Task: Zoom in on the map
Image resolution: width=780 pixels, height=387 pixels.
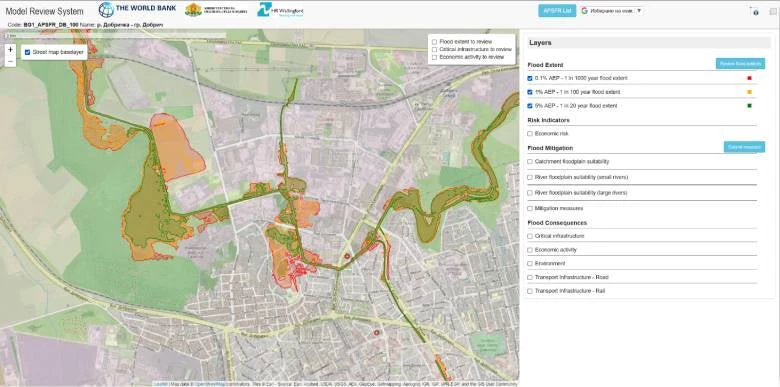Action: (10, 50)
